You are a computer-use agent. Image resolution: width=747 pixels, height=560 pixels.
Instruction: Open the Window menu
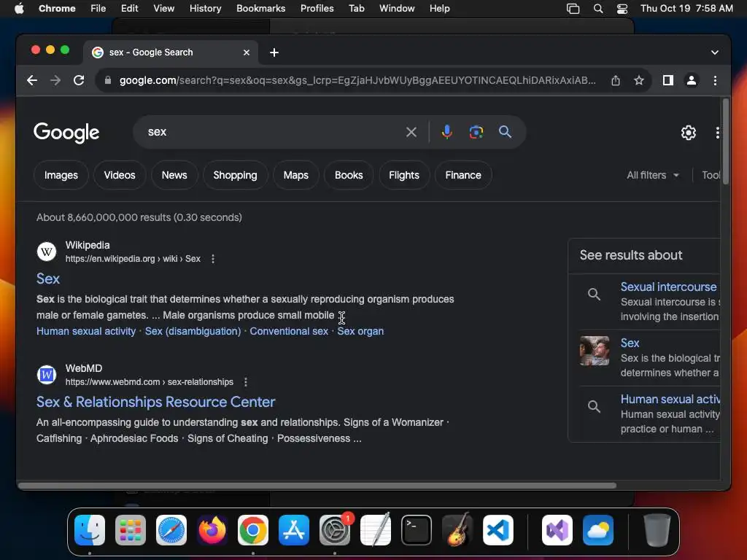point(397,9)
